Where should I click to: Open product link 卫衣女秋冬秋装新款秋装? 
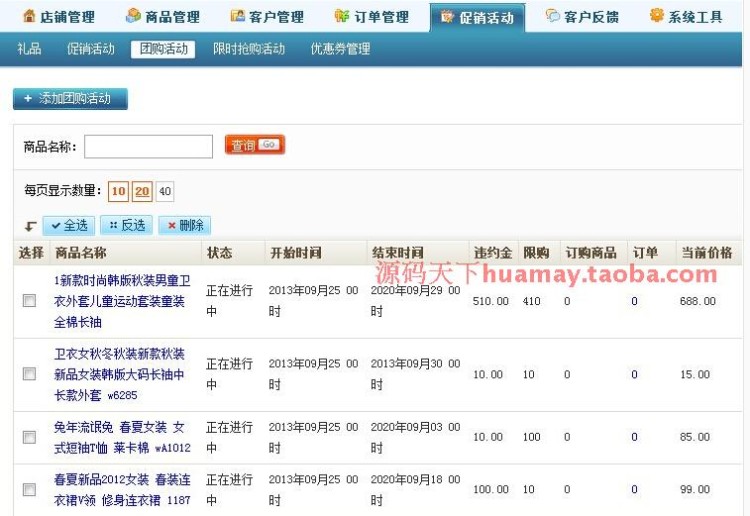119,374
